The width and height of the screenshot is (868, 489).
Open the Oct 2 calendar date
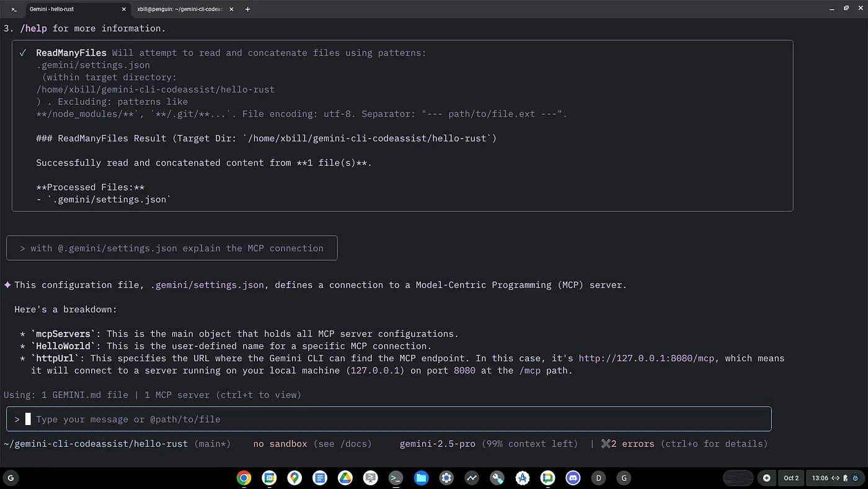coord(791,478)
